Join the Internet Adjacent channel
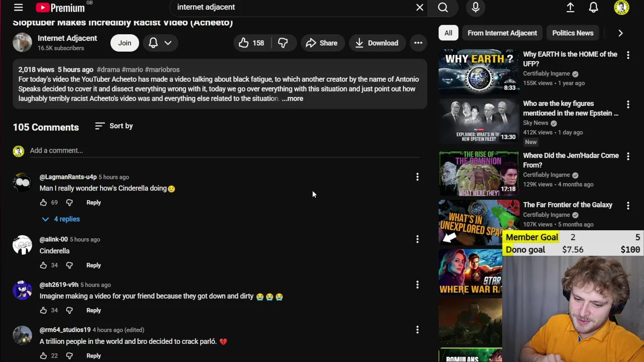The height and width of the screenshot is (362, 644). [x=125, y=43]
